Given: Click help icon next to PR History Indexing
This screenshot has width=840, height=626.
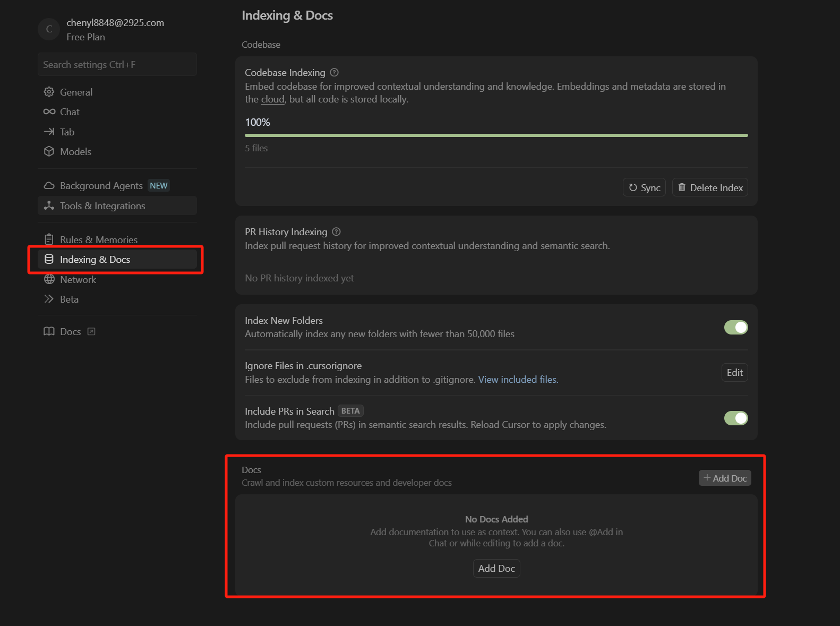Looking at the screenshot, I should (336, 231).
